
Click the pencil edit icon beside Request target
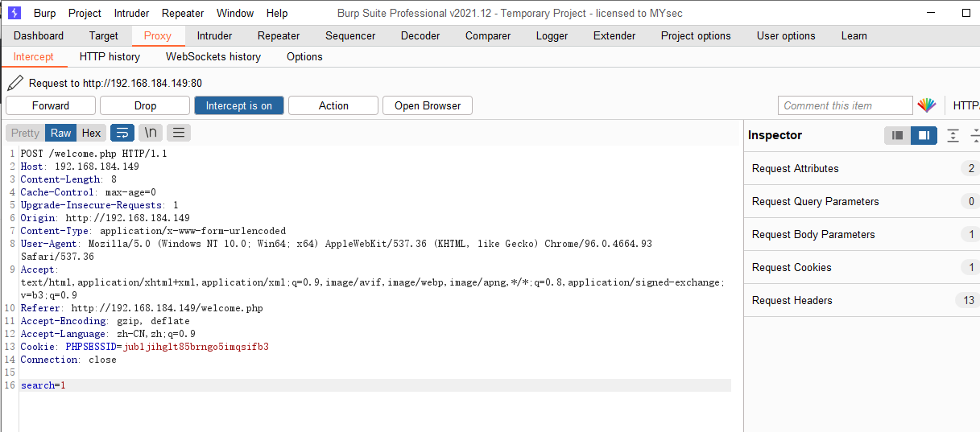[14, 83]
